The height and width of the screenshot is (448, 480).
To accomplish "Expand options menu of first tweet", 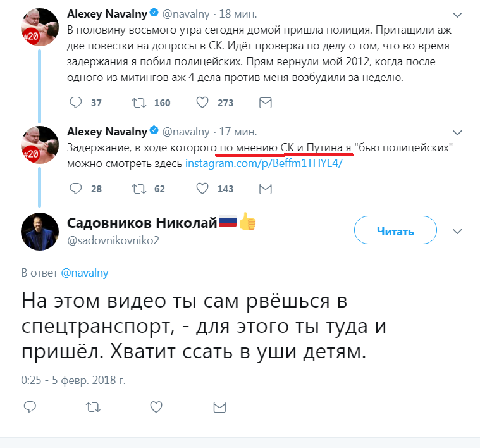I will (x=458, y=15).
